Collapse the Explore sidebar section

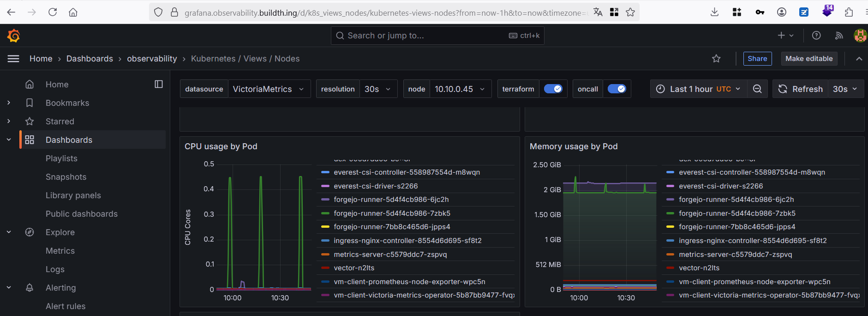9,232
